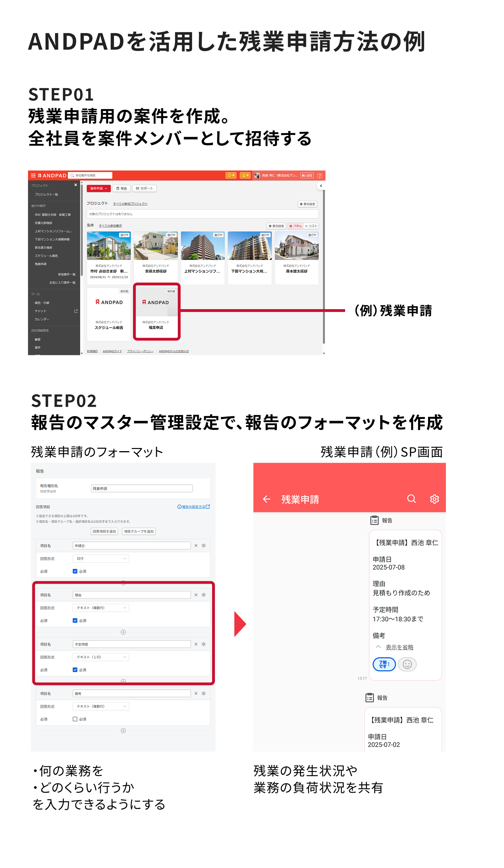
Task: Grab the reorder handle for 理由
Action: click(x=204, y=595)
